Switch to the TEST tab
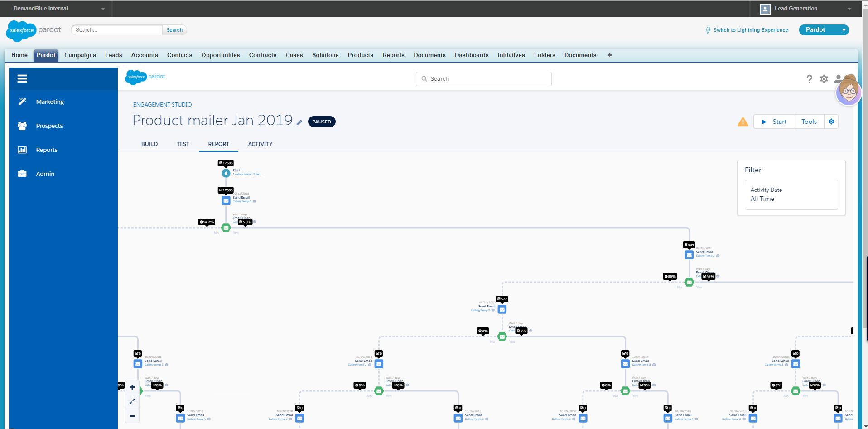Image resolution: width=868 pixels, height=429 pixels. [x=183, y=144]
